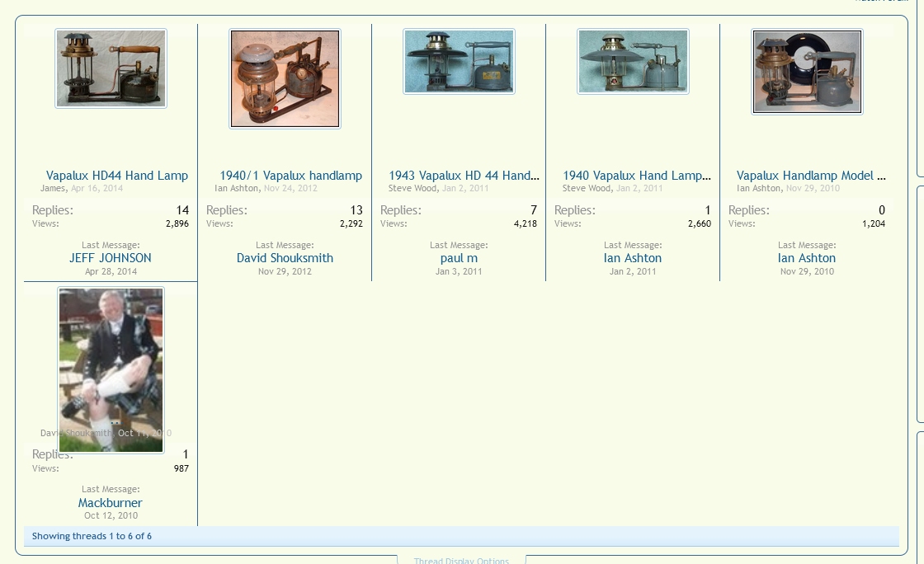Select text Showing threads 1 to 6 of 6
The image size is (924, 564).
pyautogui.click(x=92, y=536)
